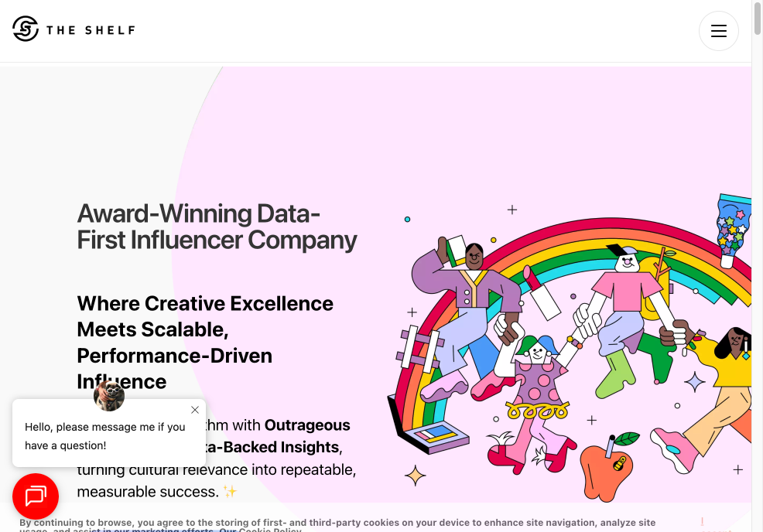Click the 'Award-Winning Data-First Influencer Company' heading
Image resolution: width=763 pixels, height=532 pixels.
pos(217,227)
